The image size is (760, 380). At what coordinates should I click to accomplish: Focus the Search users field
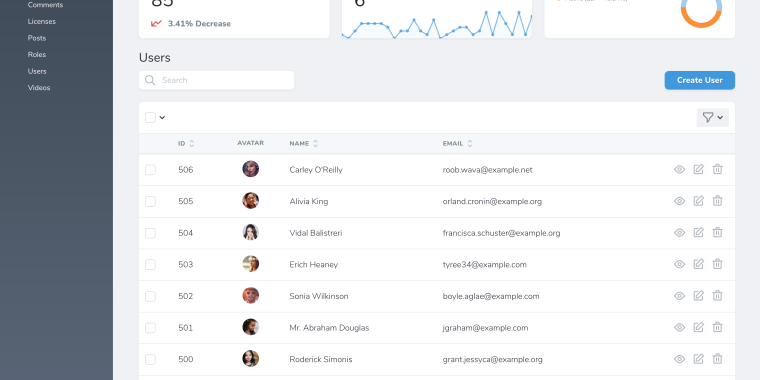(x=216, y=80)
